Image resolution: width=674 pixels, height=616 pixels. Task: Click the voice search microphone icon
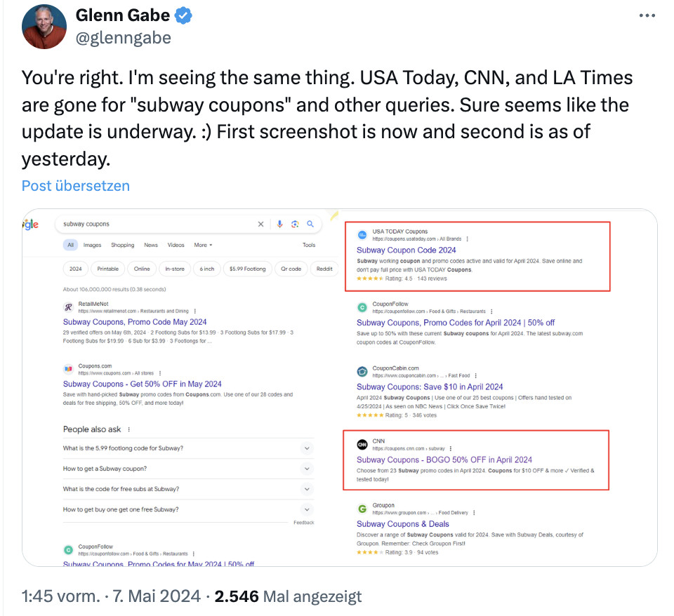click(279, 223)
